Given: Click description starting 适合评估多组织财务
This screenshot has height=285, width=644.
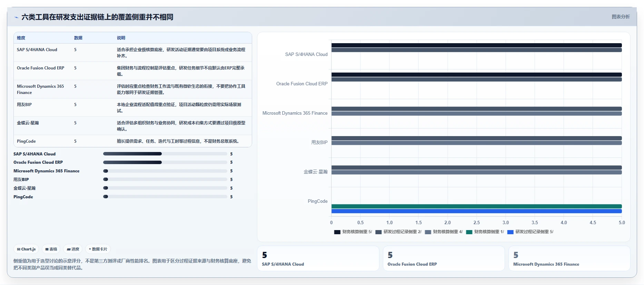Looking at the screenshot, I should click(181, 126).
